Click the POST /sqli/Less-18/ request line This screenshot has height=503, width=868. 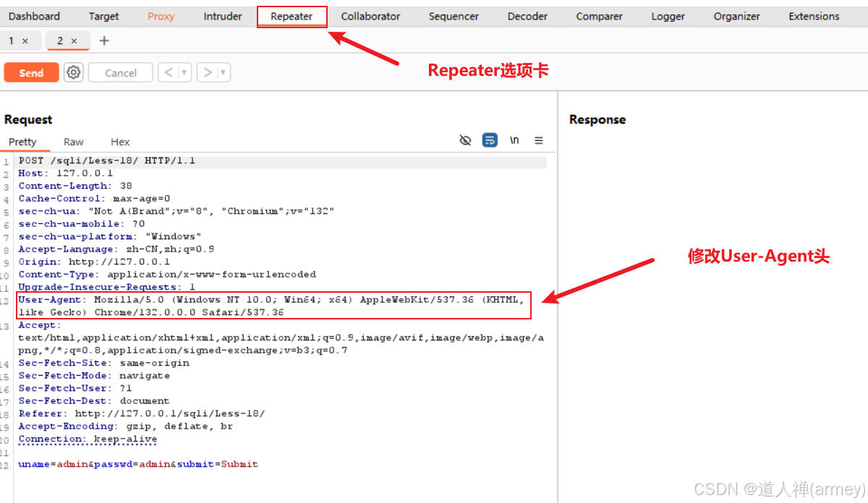pyautogui.click(x=107, y=160)
